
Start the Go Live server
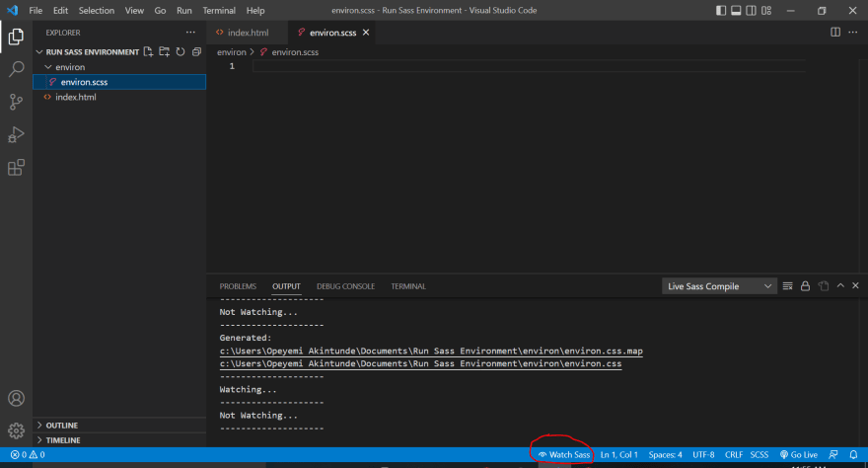point(798,455)
